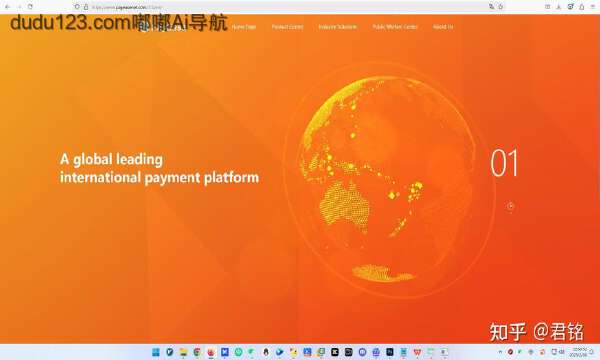Select the Home Page navigation item
This screenshot has height=360, width=600.
click(244, 27)
